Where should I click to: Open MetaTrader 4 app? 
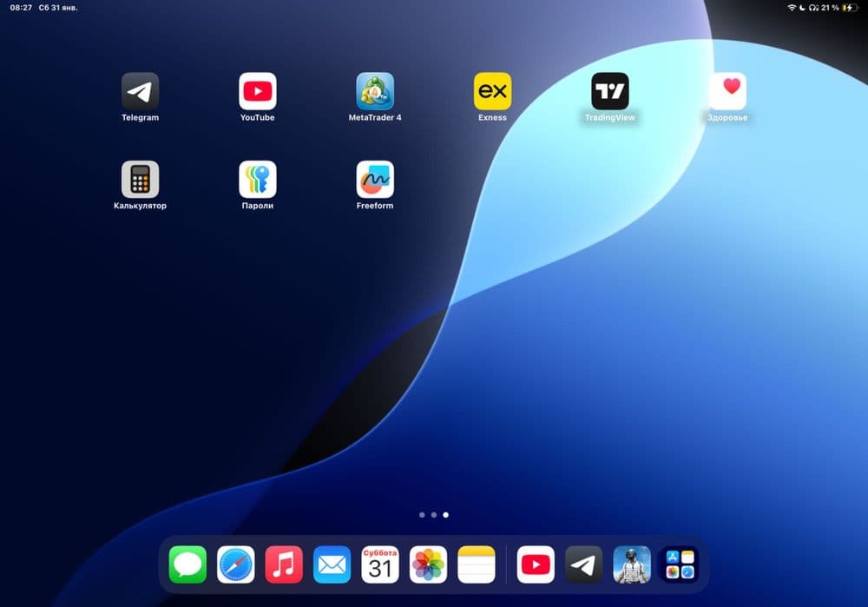tap(375, 91)
